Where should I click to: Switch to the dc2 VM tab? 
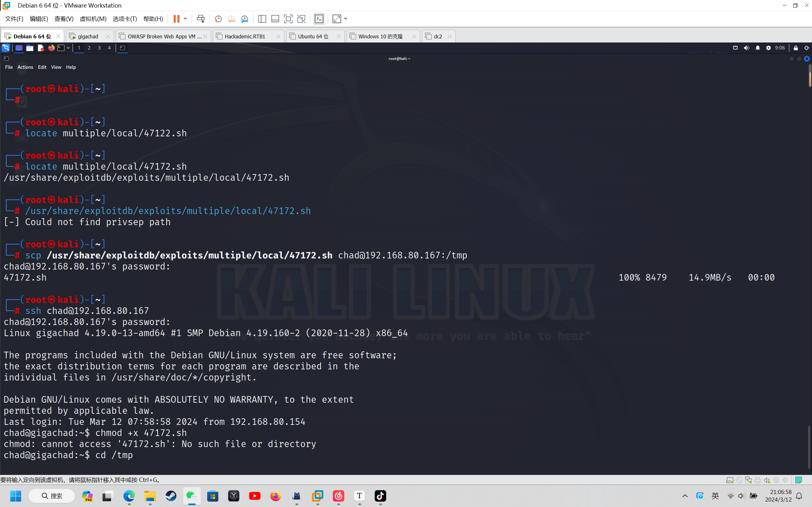(438, 36)
